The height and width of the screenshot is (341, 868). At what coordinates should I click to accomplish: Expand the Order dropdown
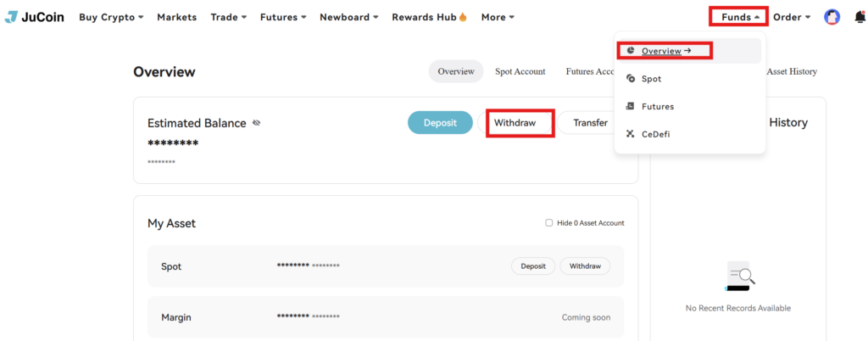click(792, 17)
